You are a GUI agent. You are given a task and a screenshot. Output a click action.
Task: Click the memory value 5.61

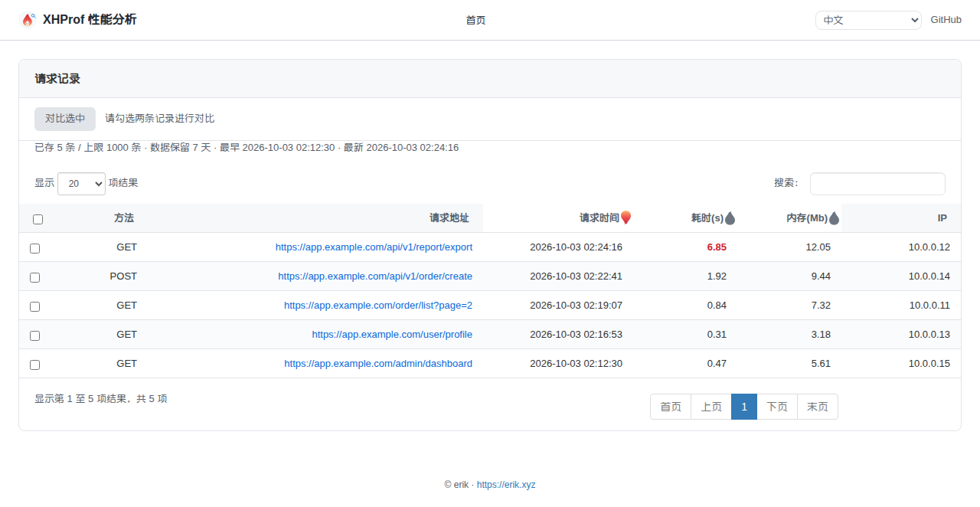click(x=821, y=364)
